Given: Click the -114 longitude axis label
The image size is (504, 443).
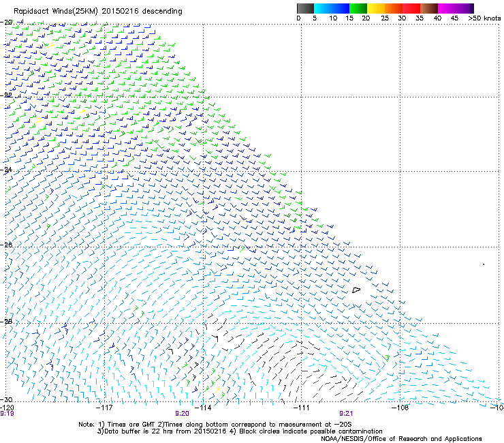Looking at the screenshot, I should 204,408.
